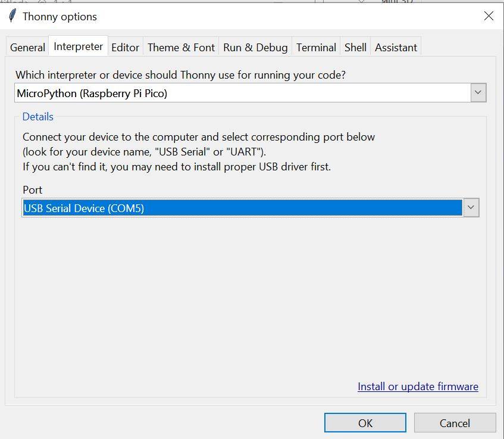
Task: Select the USB Serial Device (COM5) port field
Action: pos(242,207)
